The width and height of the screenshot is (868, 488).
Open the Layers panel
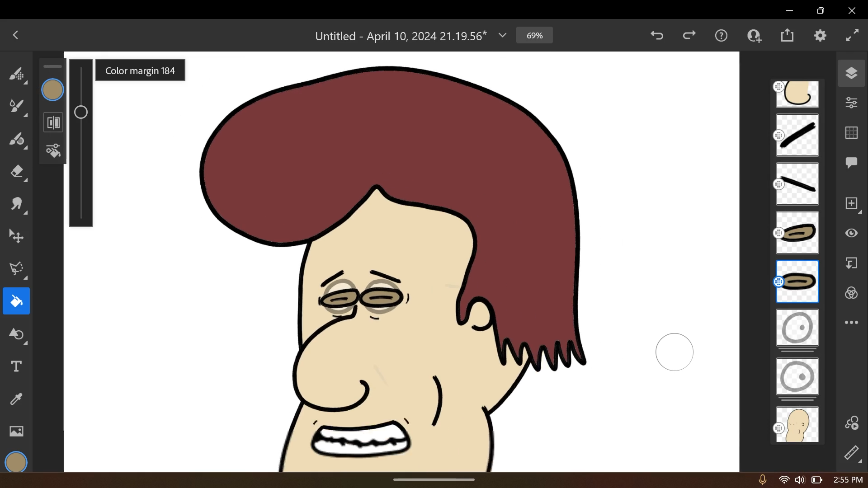click(x=852, y=73)
